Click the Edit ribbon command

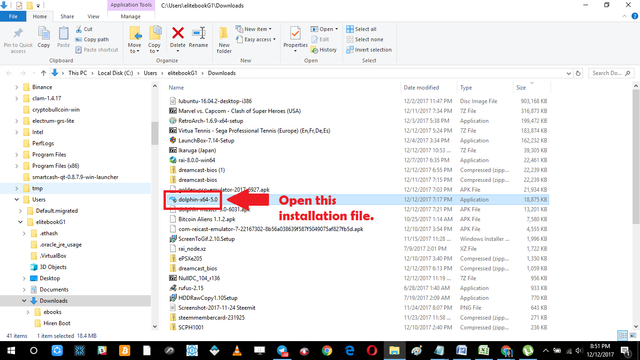coord(320,39)
